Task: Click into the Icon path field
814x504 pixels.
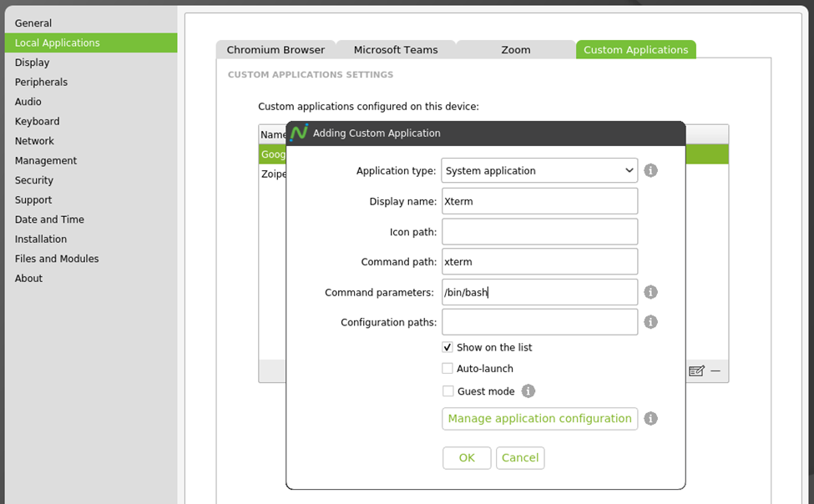Action: click(540, 231)
